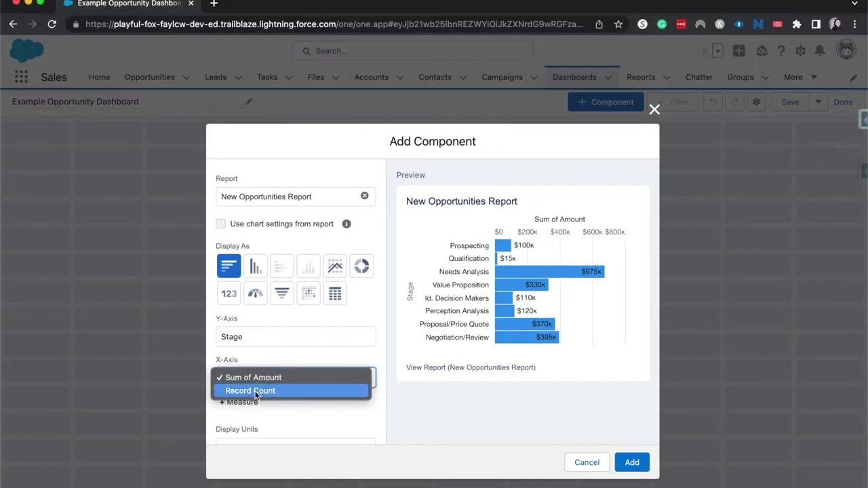Select the metric 123 display type
The width and height of the screenshot is (868, 488).
click(229, 293)
